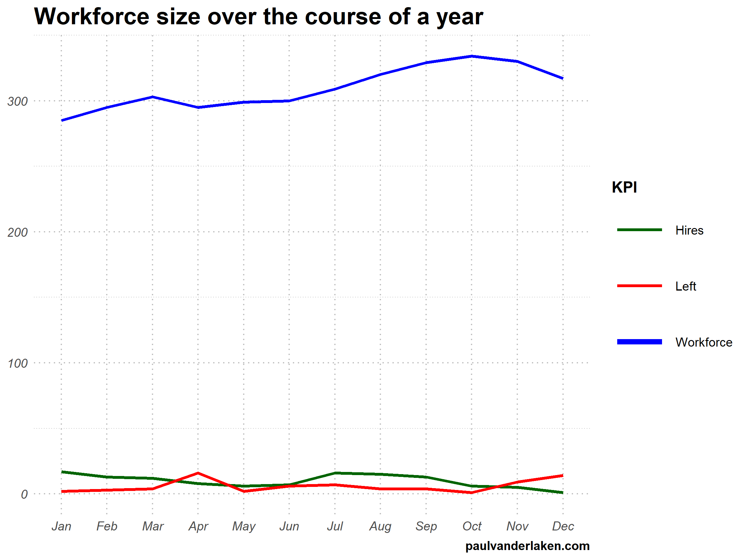Click the KPI legend title

click(624, 187)
